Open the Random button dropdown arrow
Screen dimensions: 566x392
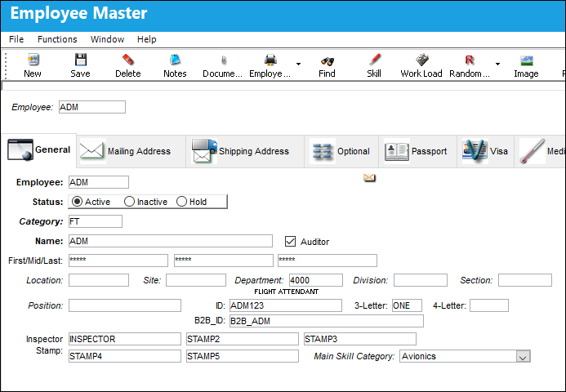coord(497,64)
